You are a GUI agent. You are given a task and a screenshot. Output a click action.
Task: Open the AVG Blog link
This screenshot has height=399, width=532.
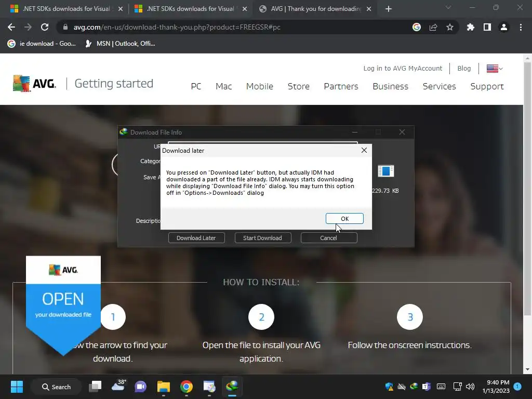(464, 68)
